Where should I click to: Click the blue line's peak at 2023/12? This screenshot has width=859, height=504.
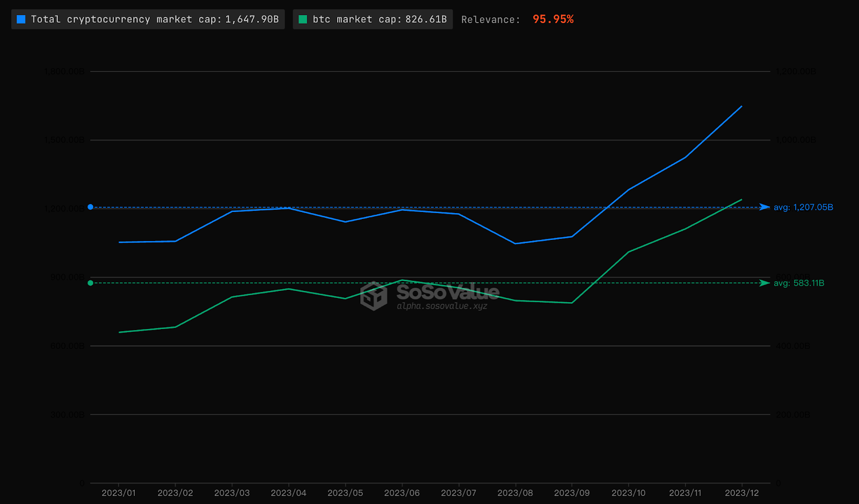[x=742, y=106]
